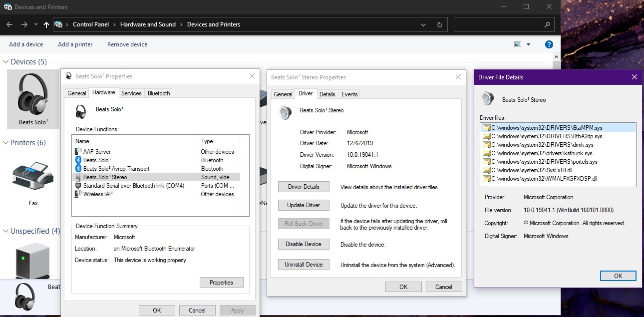Expand breadcrumb arrow after Hardware and Sound
644x317 pixels.
pyautogui.click(x=181, y=24)
